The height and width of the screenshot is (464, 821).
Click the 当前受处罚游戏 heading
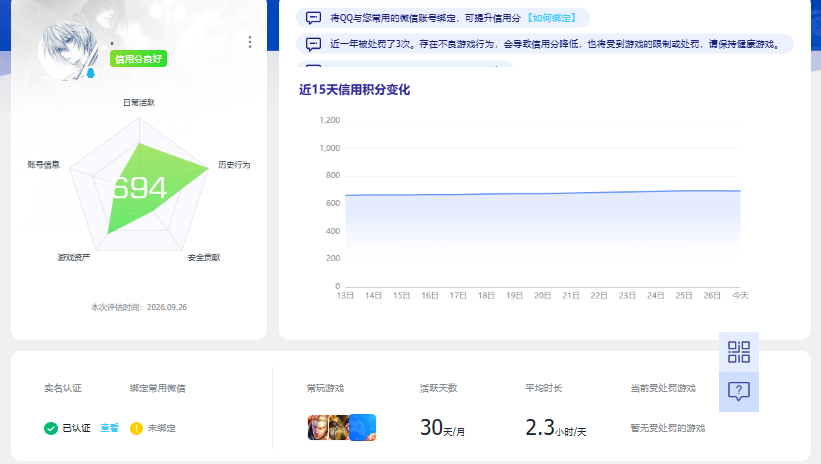[x=663, y=388]
